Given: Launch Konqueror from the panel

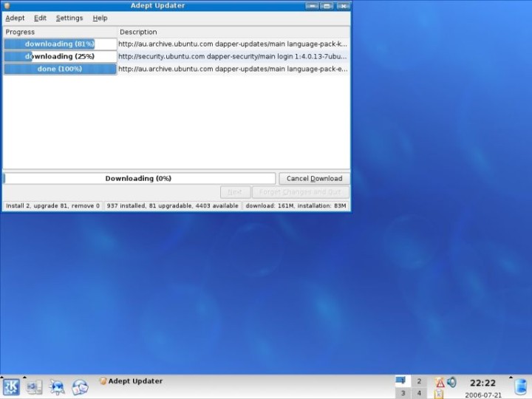Looking at the screenshot, I should point(57,387).
